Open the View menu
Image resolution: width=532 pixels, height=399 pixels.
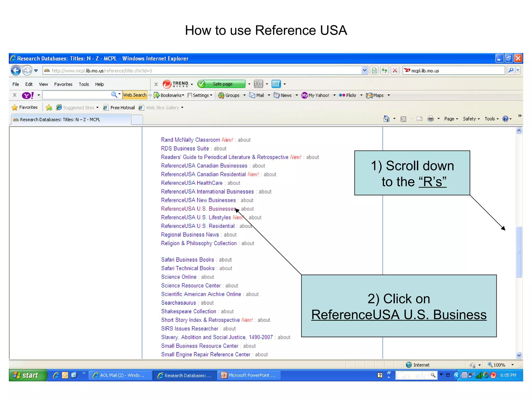click(43, 84)
